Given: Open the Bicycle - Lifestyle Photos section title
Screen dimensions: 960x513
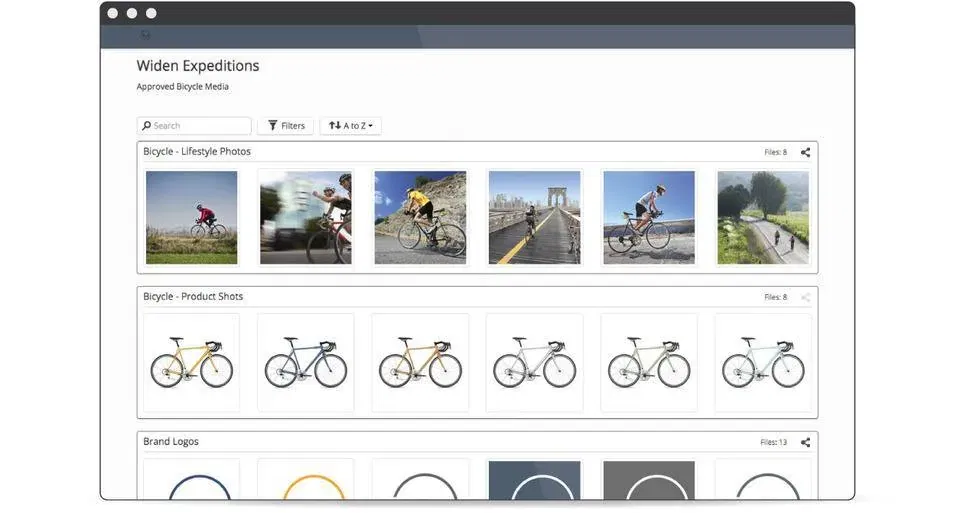Looking at the screenshot, I should click(197, 152).
